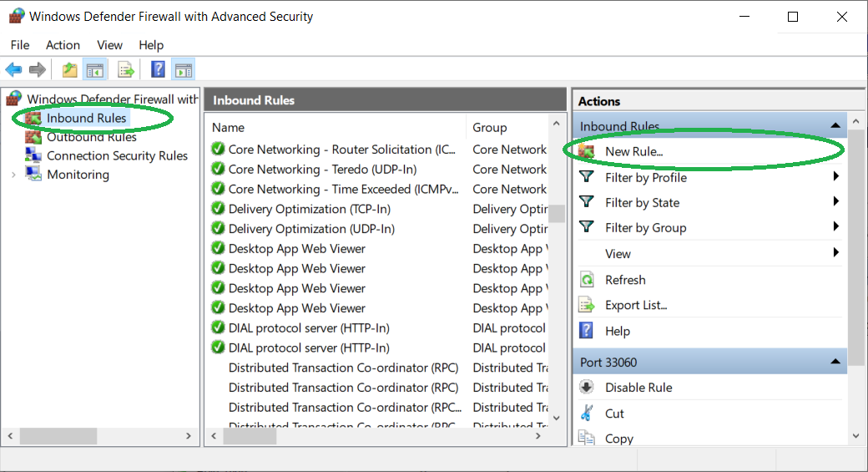Image resolution: width=868 pixels, height=472 pixels.
Task: Select Core Networking - Teredo (UDP-In) rule
Action: pos(322,170)
